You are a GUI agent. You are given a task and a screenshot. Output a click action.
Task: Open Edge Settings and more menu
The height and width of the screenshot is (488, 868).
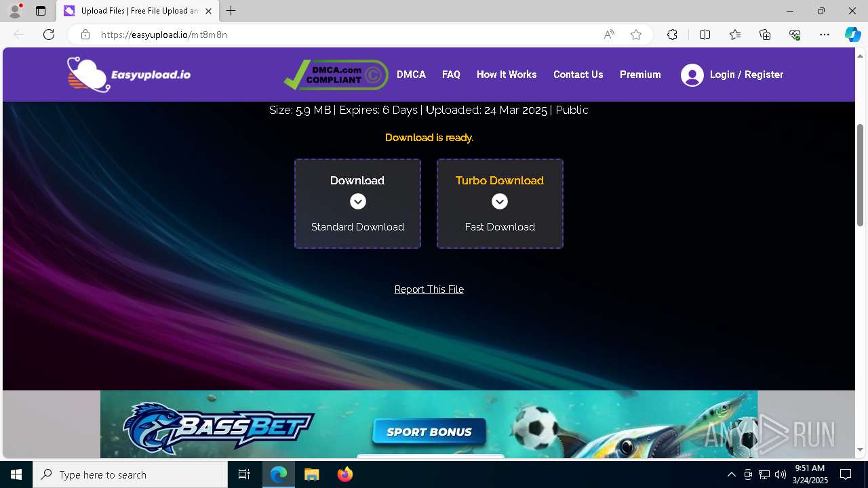(x=825, y=35)
